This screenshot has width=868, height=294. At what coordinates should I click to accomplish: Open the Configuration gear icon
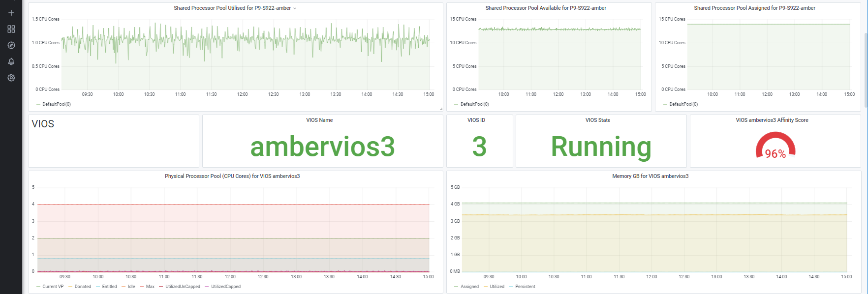click(11, 78)
